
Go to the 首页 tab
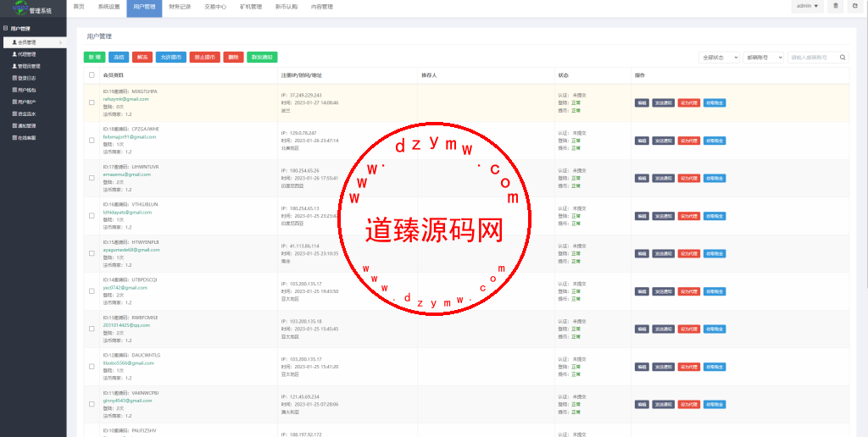click(79, 7)
